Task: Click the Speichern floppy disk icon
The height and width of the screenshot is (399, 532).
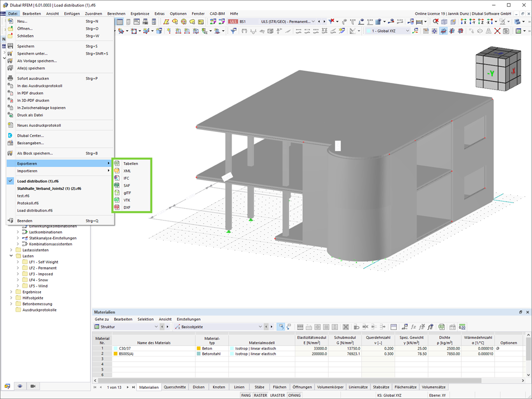Action: [x=11, y=46]
